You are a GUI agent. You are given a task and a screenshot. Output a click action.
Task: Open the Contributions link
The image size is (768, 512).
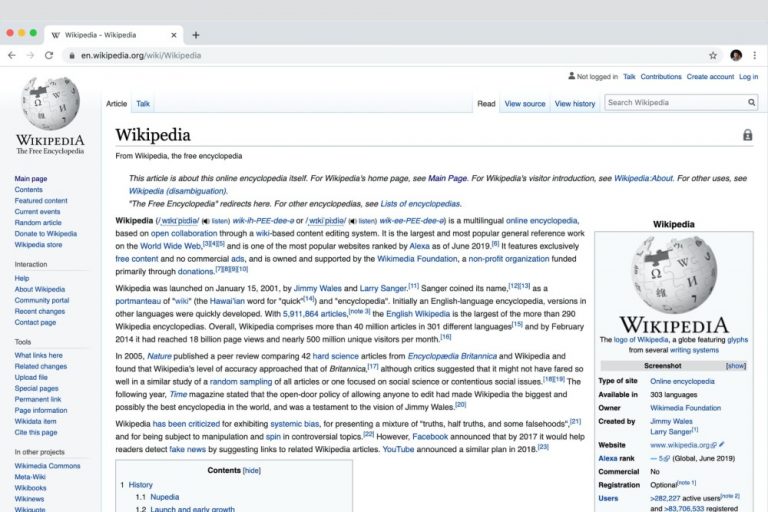[x=661, y=76]
